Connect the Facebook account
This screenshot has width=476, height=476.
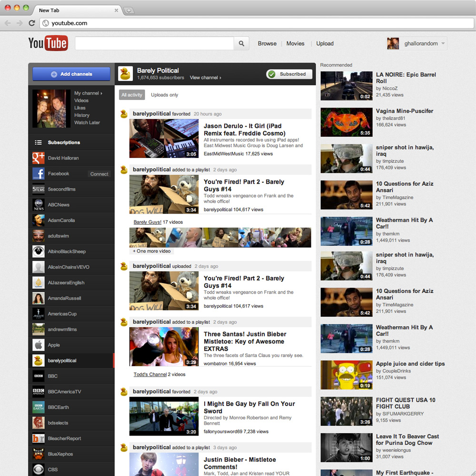click(x=99, y=174)
